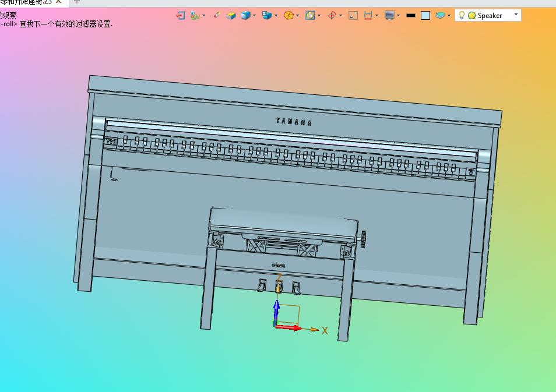Click the middle piano pedal in model
The height and width of the screenshot is (392, 556).
[279, 286]
